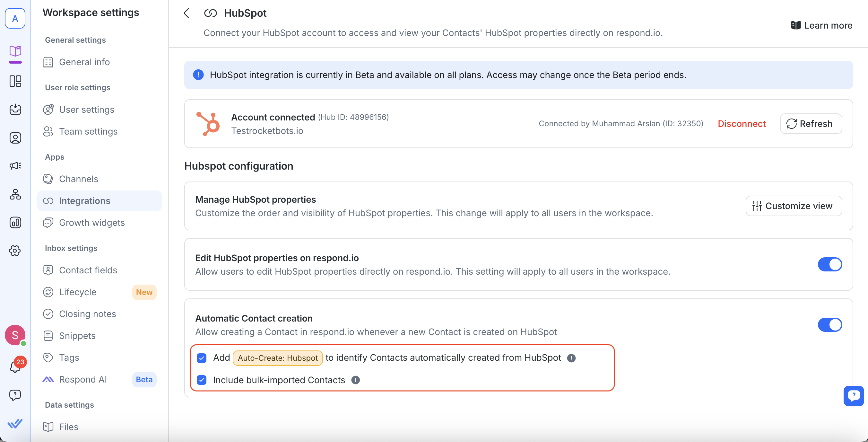Click the contacts person icon in left rail
The height and width of the screenshot is (442, 868).
click(x=15, y=138)
